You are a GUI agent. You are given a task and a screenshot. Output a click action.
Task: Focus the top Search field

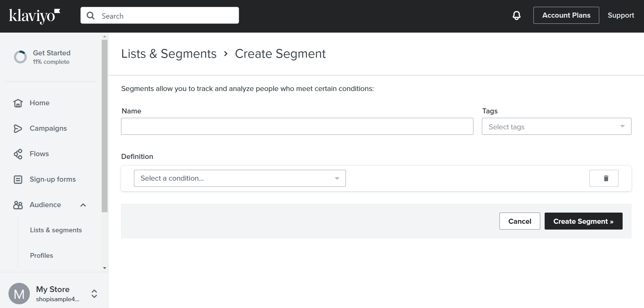pyautogui.click(x=160, y=15)
